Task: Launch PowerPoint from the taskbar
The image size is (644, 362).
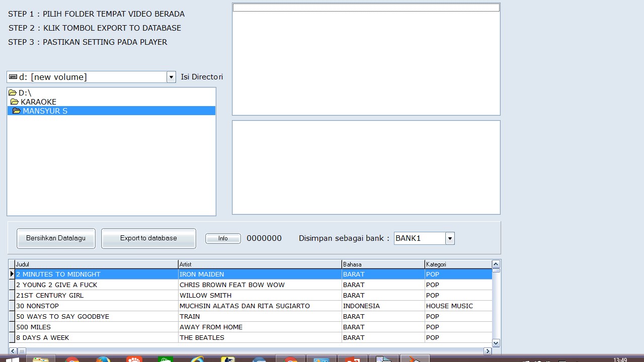Action: pyautogui.click(x=352, y=358)
